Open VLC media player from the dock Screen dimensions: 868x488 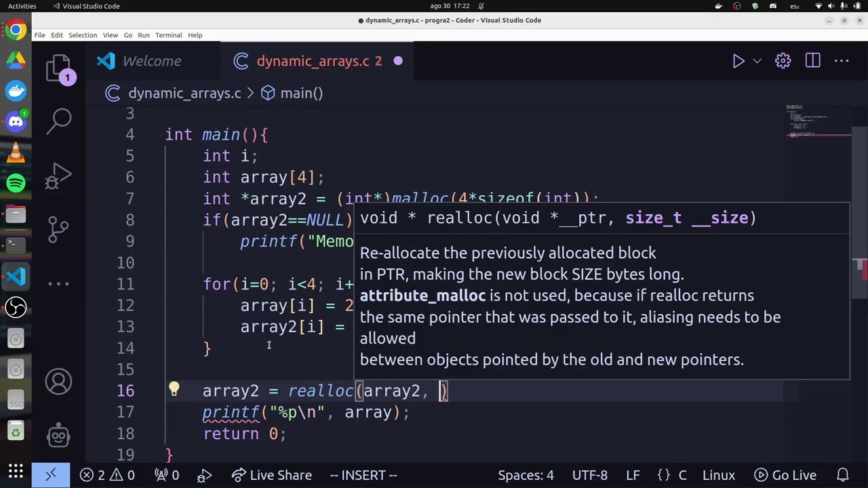(x=16, y=152)
